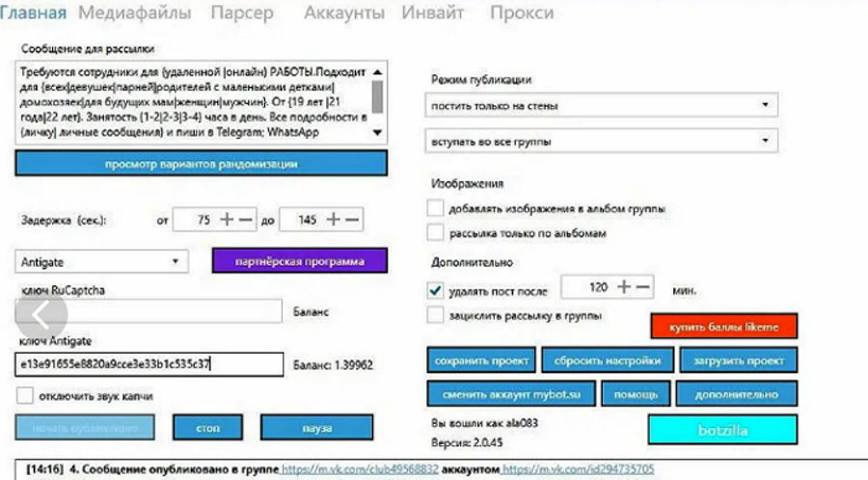Screen dimensions: 868x480
Task: Decrease post deletion minutes with minus
Action: [x=643, y=287]
